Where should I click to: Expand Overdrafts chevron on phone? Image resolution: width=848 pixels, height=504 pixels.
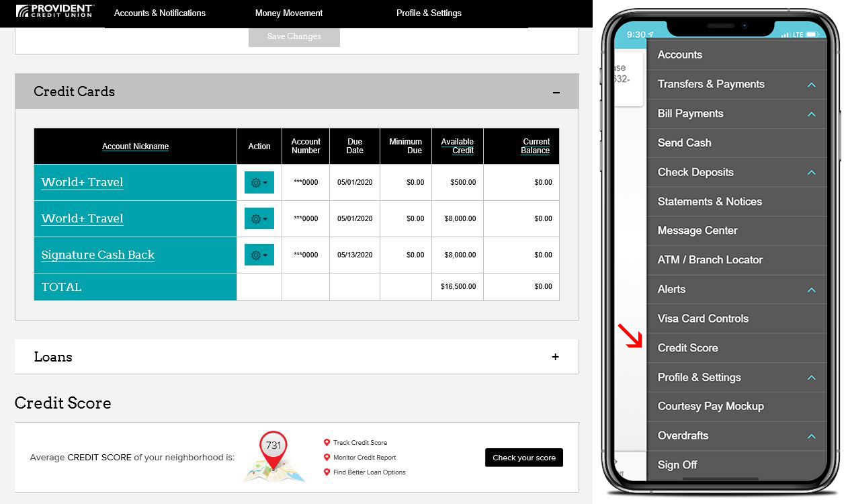pos(811,436)
